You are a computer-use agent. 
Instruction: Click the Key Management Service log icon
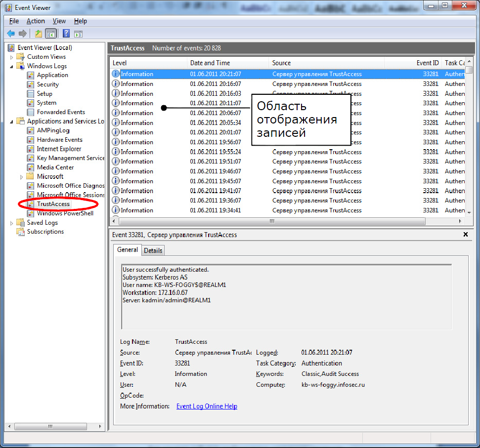30,158
